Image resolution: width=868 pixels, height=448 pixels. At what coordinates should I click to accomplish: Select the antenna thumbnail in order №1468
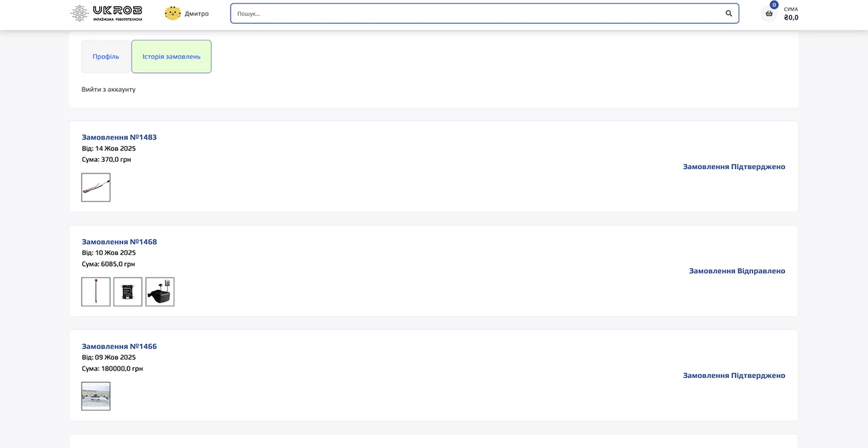(x=96, y=292)
